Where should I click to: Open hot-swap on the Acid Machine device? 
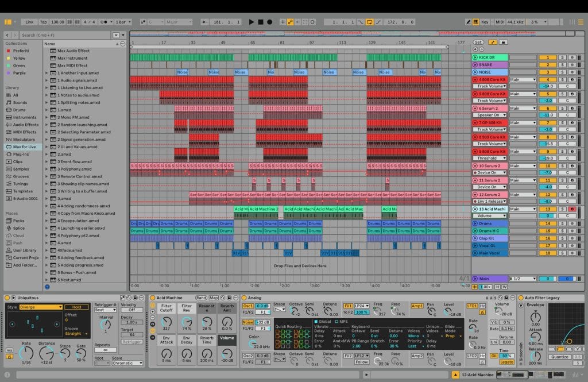point(222,298)
